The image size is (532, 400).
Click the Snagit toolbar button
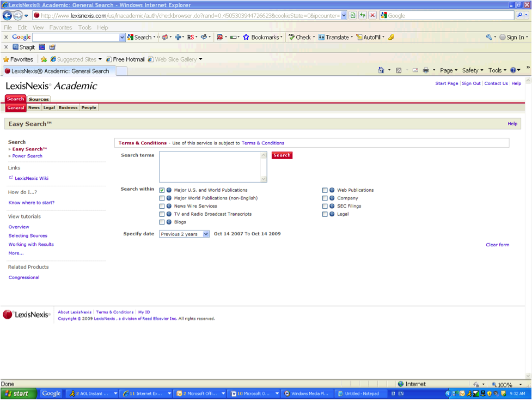(24, 47)
